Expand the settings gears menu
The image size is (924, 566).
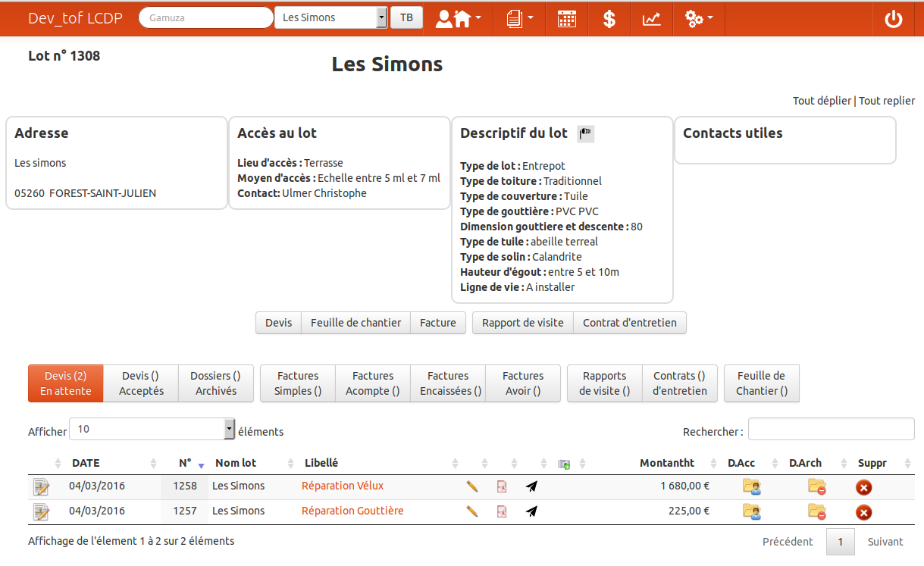tap(698, 19)
